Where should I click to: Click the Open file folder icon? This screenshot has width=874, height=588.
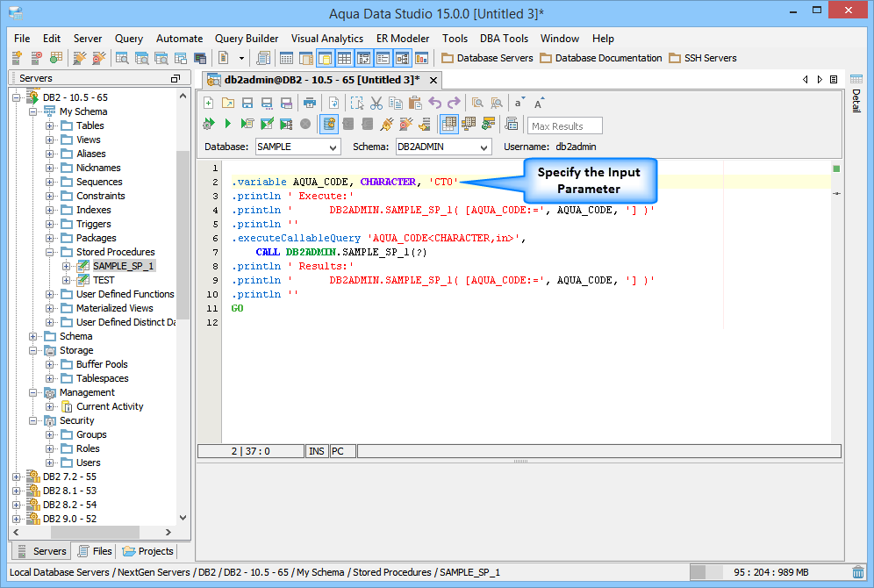[x=227, y=103]
